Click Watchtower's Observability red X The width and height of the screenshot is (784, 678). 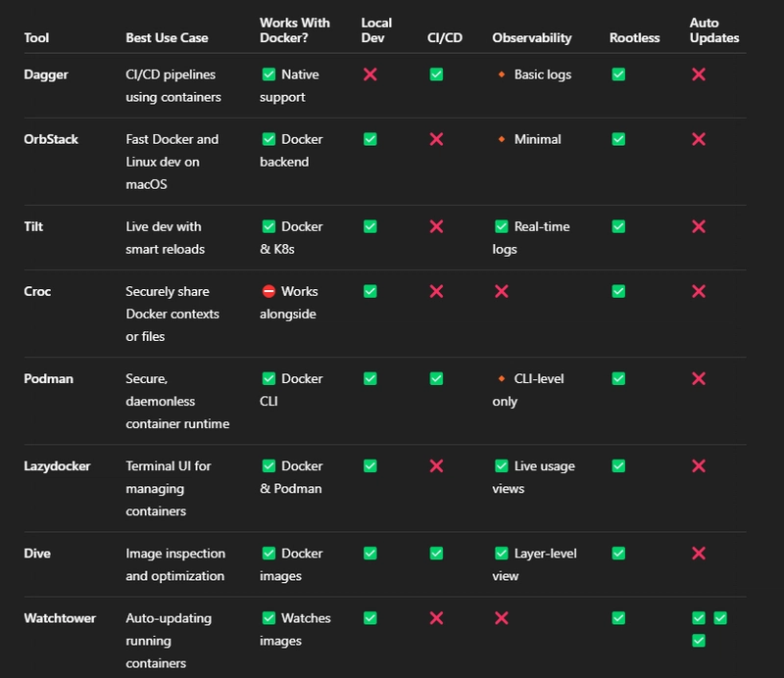click(501, 618)
